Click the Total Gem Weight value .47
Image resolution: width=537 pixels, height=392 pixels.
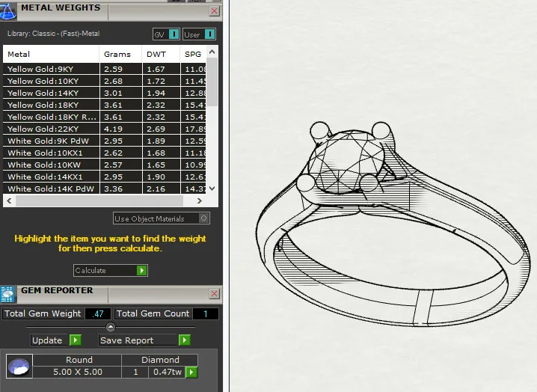98,313
